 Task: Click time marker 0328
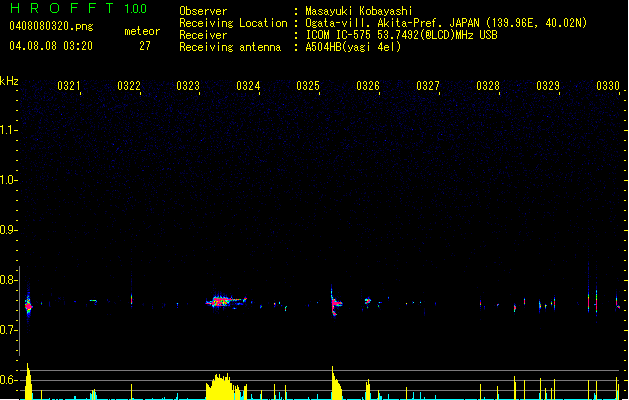(x=488, y=86)
